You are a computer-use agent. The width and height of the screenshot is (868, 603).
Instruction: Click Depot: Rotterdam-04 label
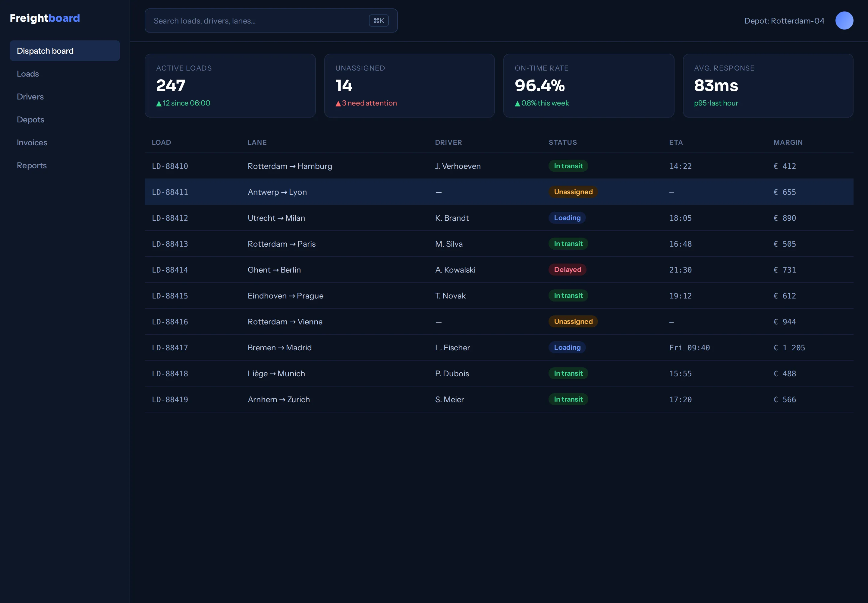point(784,21)
